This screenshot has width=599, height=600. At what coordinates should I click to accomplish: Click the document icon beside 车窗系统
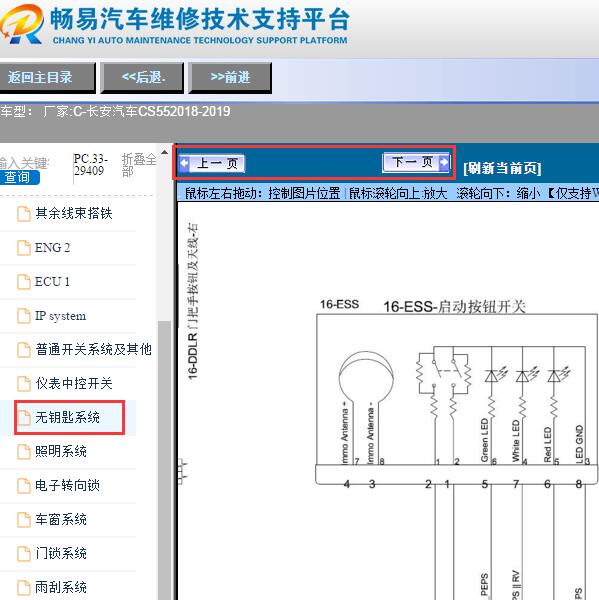click(24, 520)
